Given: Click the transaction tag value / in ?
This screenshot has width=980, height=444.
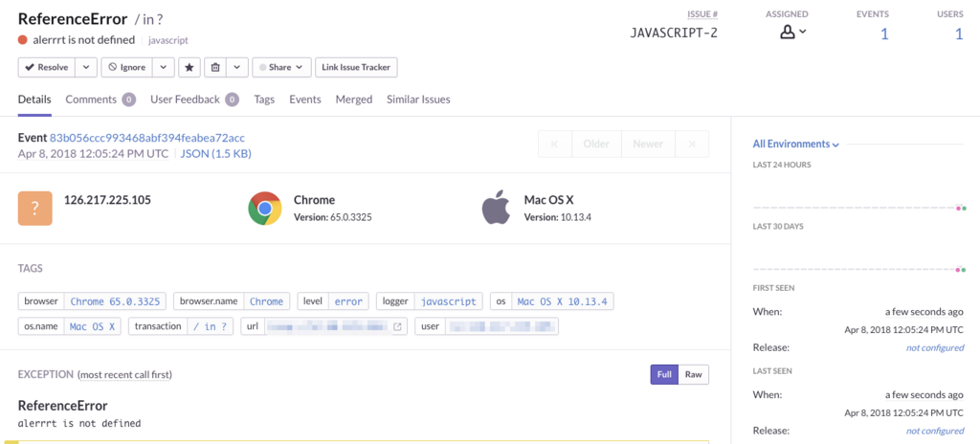Looking at the screenshot, I should 210,326.
